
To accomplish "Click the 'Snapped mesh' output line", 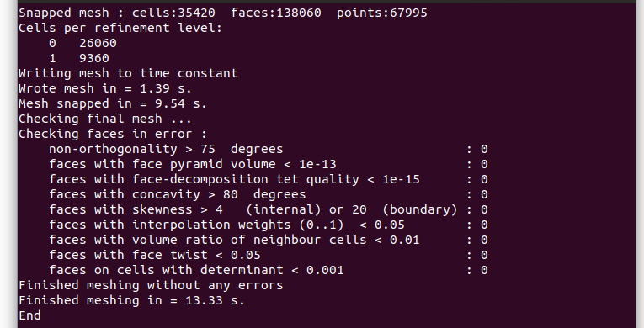I will (223, 13).
